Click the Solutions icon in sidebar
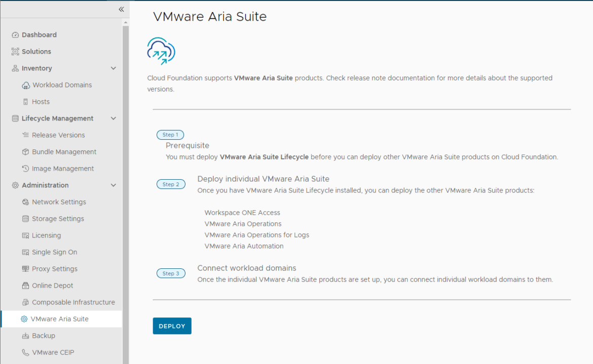This screenshot has height=364, width=593. pyautogui.click(x=15, y=51)
